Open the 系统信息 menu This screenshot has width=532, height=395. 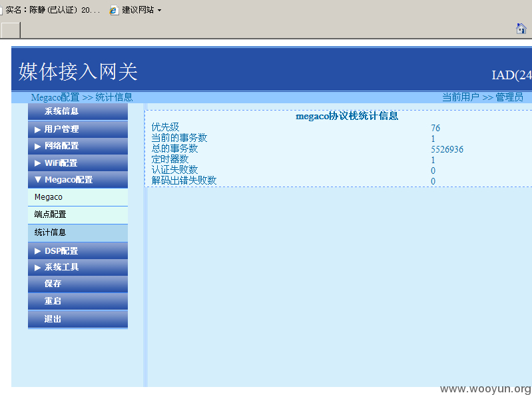click(78, 112)
